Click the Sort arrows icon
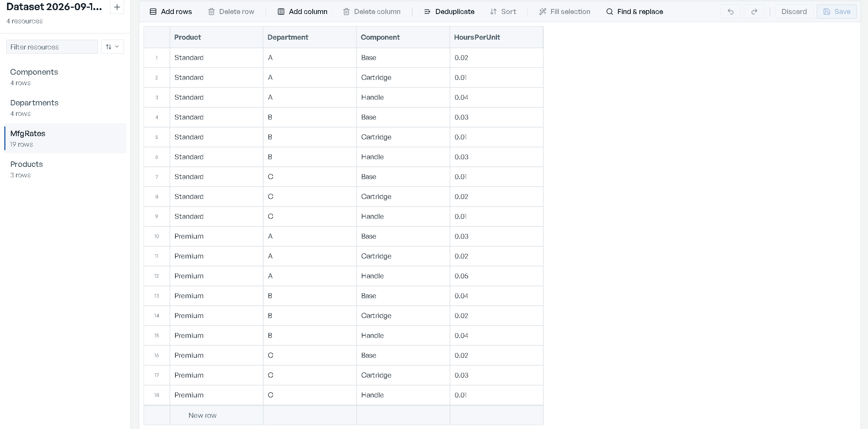This screenshot has height=429, width=868. tap(493, 12)
